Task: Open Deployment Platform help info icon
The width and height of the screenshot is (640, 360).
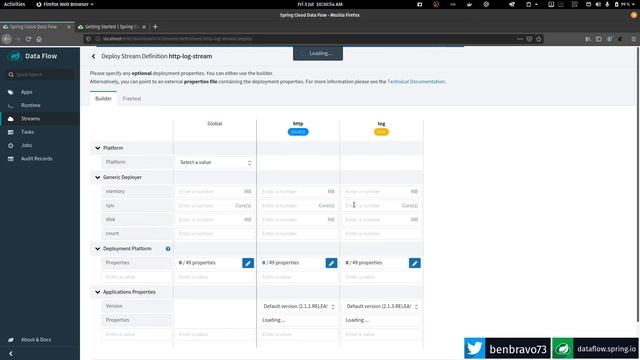Action: click(168, 249)
